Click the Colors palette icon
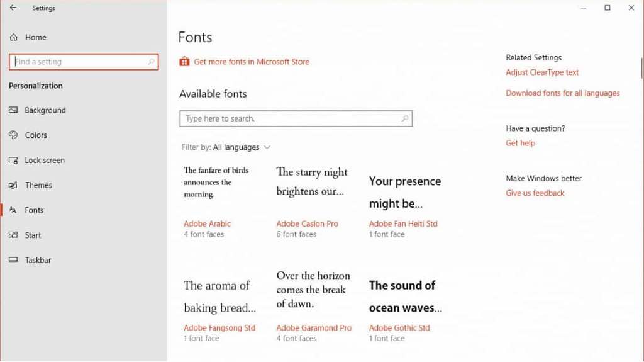Viewport: 644px width, 362px height. [13, 135]
